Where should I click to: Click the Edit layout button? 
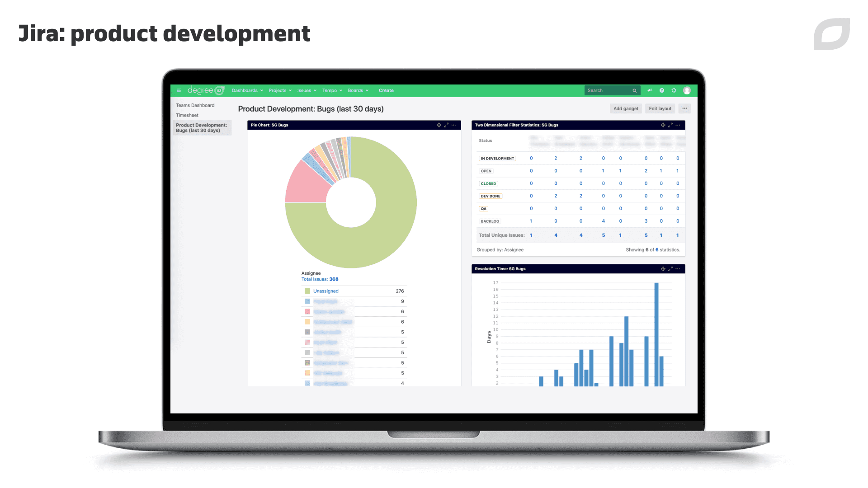[660, 108]
